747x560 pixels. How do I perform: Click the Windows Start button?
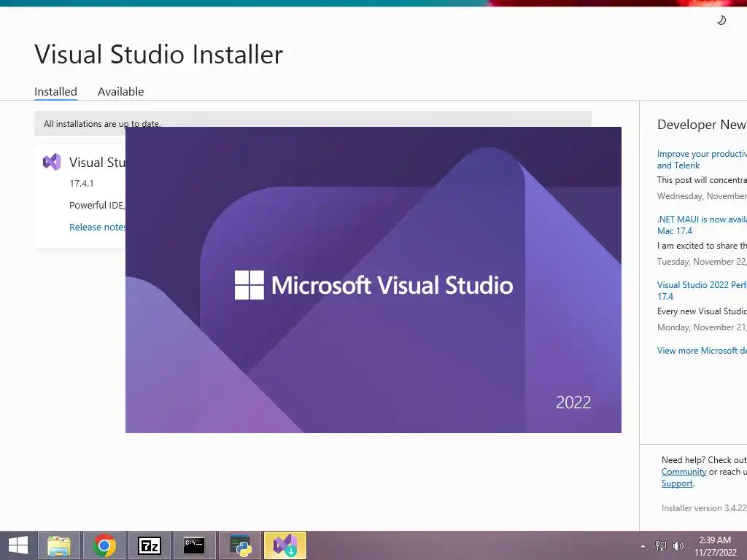pos(18,545)
